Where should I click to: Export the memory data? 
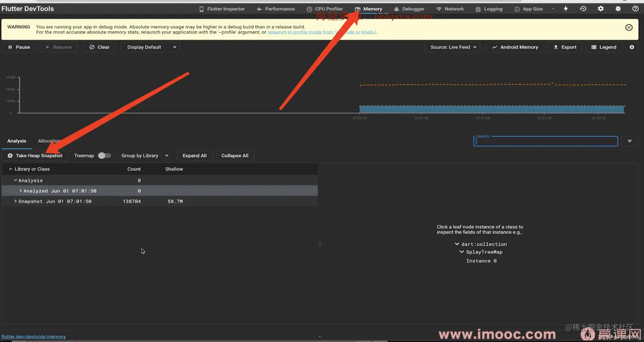click(565, 47)
